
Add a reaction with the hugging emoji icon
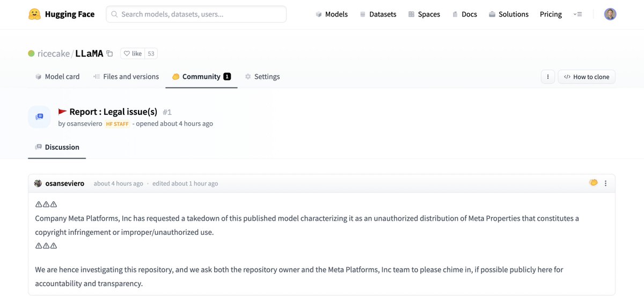pyautogui.click(x=593, y=183)
